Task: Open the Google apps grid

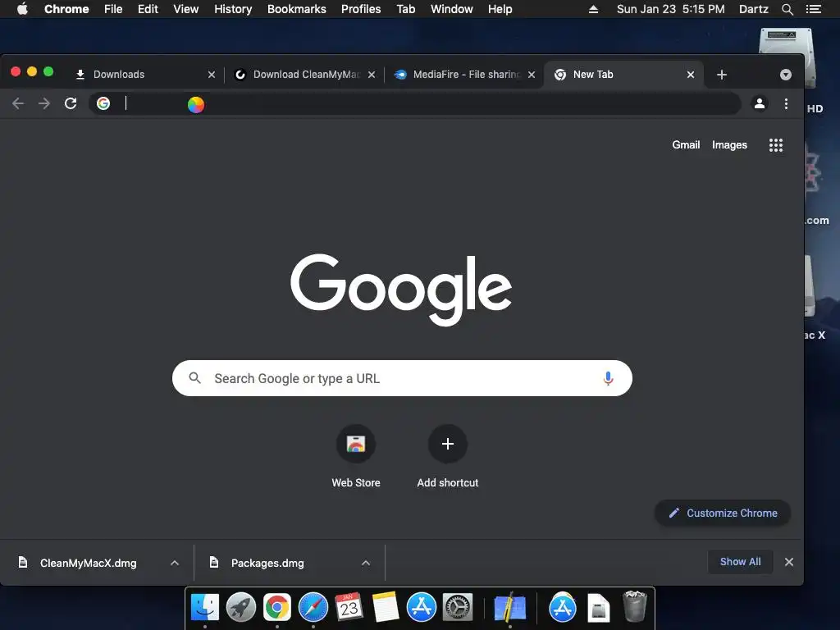Action: (x=776, y=144)
